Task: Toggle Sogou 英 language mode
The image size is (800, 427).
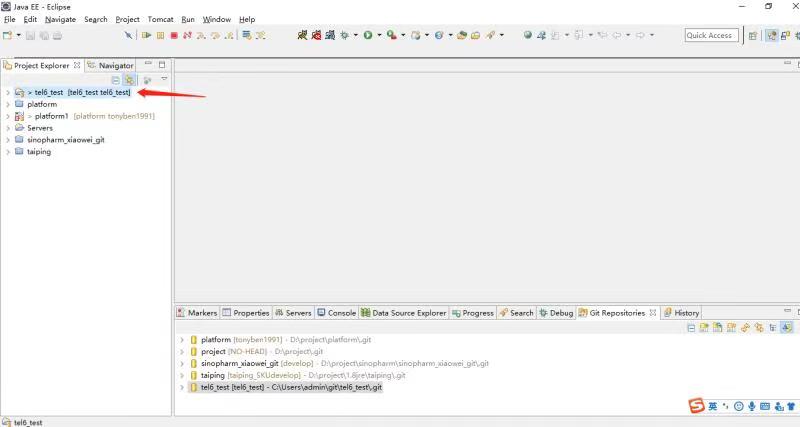Action: tap(713, 406)
